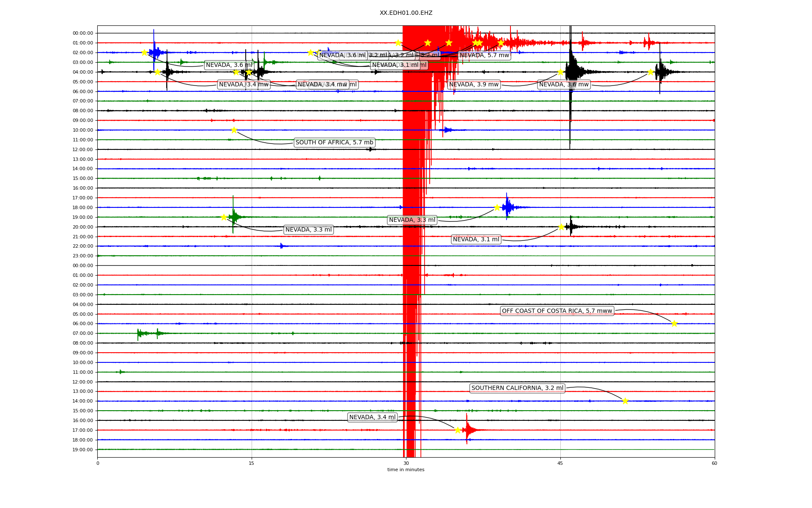Click the SOUTH OF AFRICA, 5.7 mb label
Image resolution: width=812 pixels, height=508 pixels.
pyautogui.click(x=334, y=143)
